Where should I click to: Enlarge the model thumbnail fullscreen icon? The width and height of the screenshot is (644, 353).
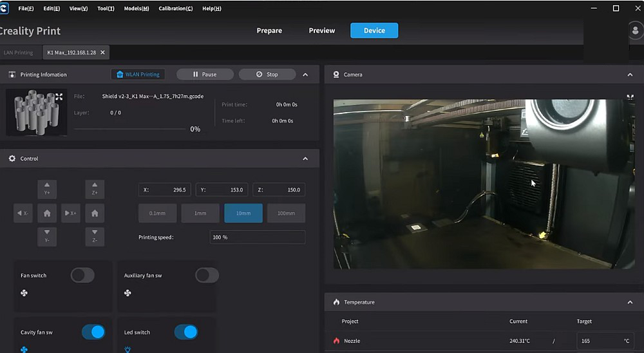[59, 97]
